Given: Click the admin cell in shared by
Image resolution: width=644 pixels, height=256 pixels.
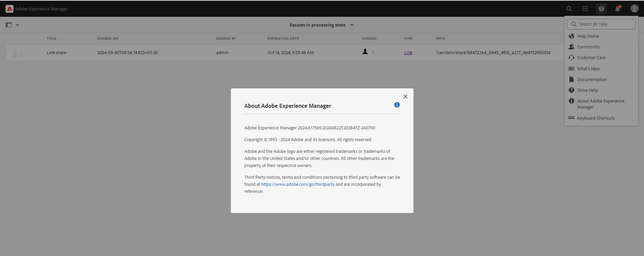Looking at the screenshot, I should [222, 53].
